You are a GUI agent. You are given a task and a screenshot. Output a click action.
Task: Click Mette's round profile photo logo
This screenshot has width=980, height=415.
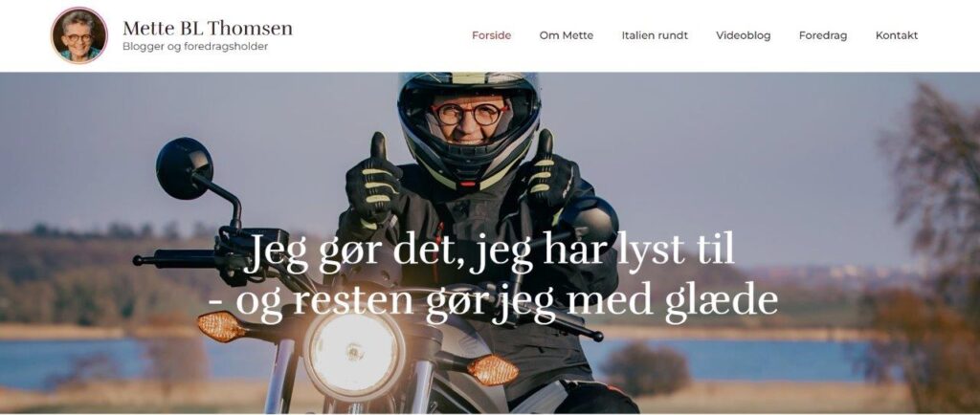click(79, 35)
